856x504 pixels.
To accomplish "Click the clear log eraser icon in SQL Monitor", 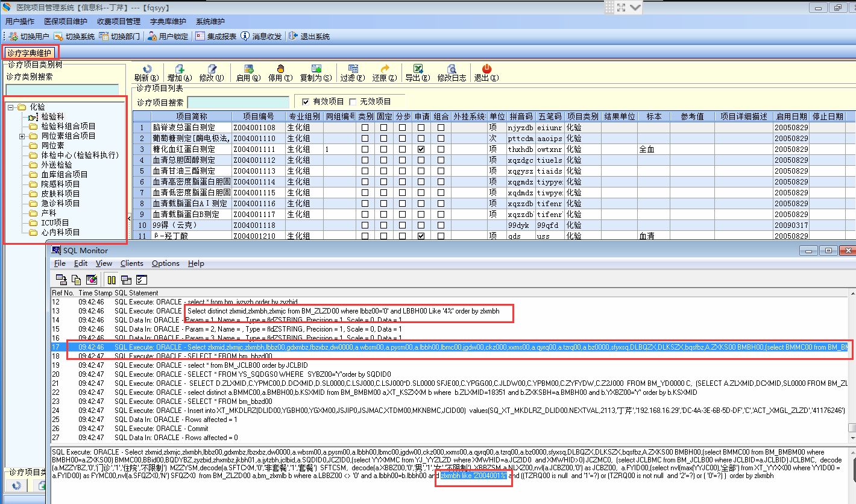I will 92,279.
